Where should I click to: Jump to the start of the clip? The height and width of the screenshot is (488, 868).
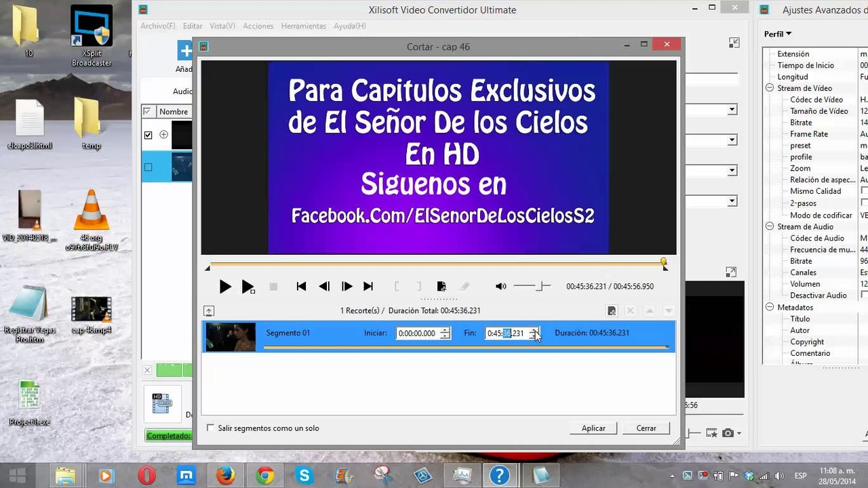[x=301, y=287]
